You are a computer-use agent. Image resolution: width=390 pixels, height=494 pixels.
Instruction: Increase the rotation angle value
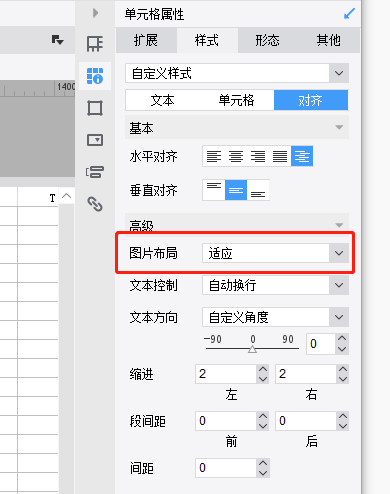342,339
